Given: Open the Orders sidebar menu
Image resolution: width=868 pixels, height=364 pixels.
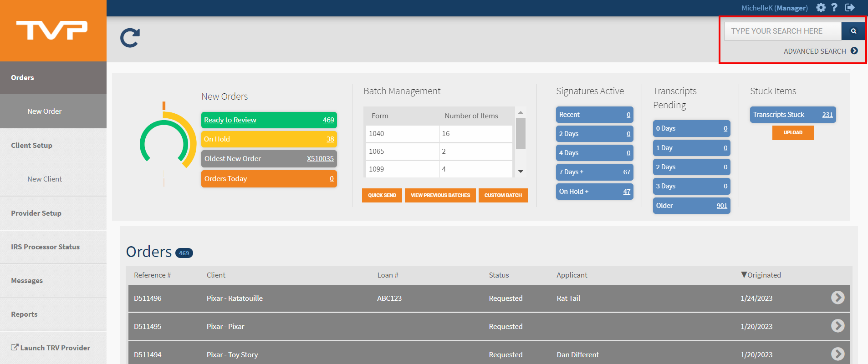Looking at the screenshot, I should [53, 78].
